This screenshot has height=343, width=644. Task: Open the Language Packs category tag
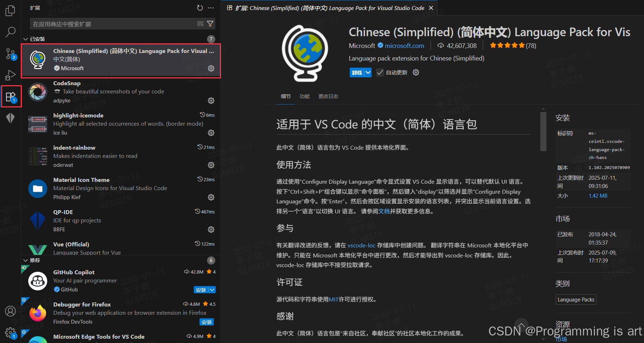(x=576, y=300)
